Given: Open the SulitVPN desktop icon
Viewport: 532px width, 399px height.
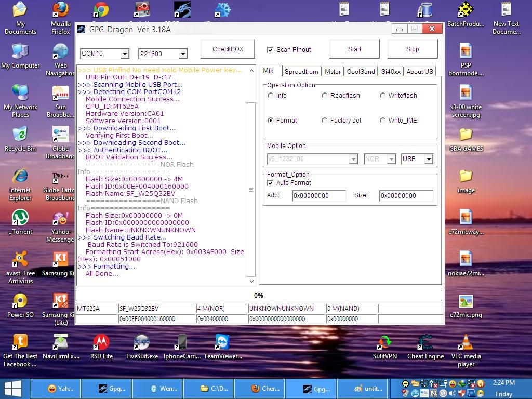Looking at the screenshot, I should pyautogui.click(x=384, y=343).
